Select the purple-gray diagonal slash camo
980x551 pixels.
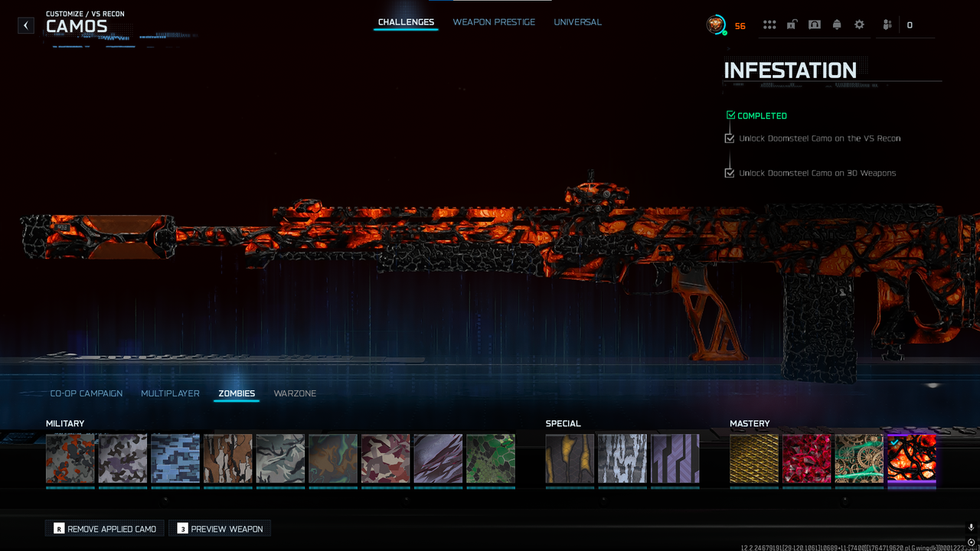point(438,458)
